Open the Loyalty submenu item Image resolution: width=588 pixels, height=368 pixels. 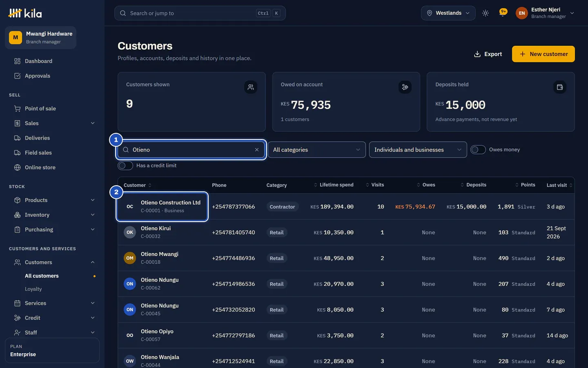[60, 289]
